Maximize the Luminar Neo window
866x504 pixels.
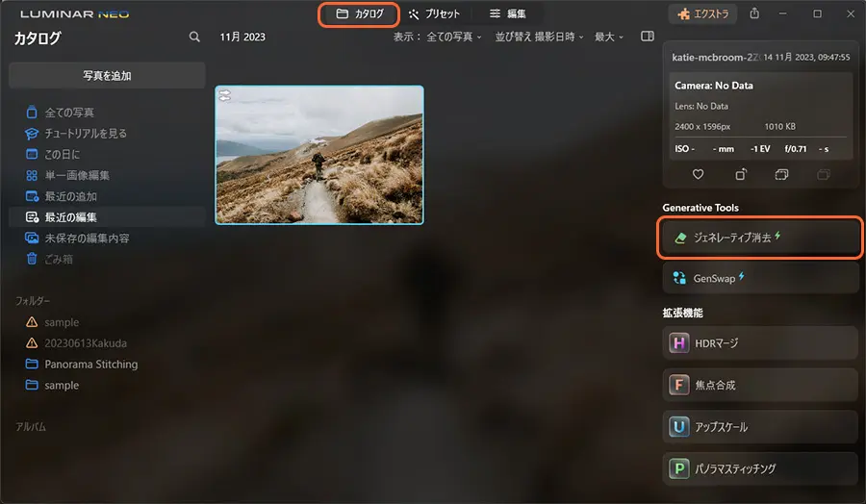[817, 13]
